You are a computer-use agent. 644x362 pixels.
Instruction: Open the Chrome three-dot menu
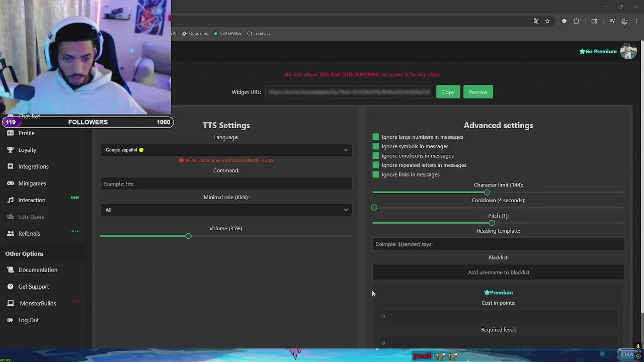pyautogui.click(x=636, y=21)
